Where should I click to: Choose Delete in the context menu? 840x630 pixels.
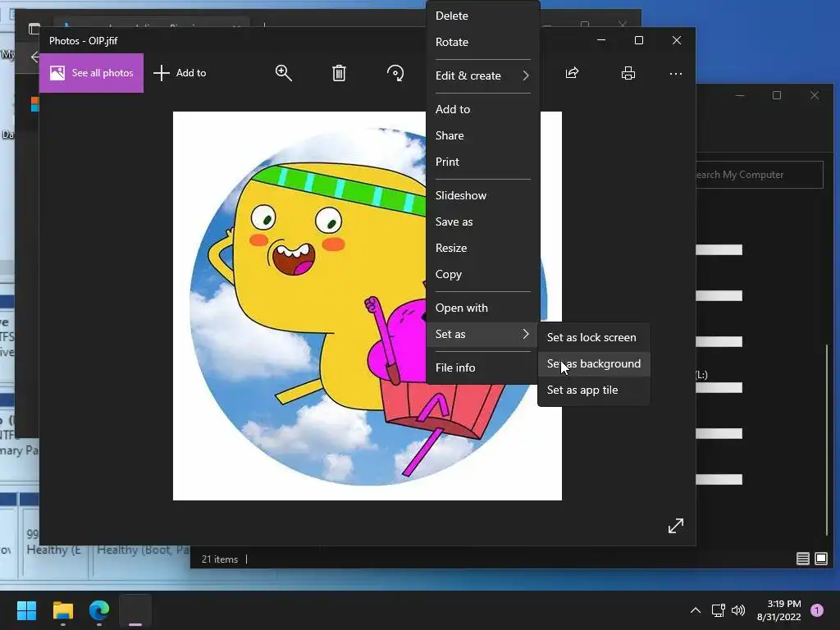(482, 16)
